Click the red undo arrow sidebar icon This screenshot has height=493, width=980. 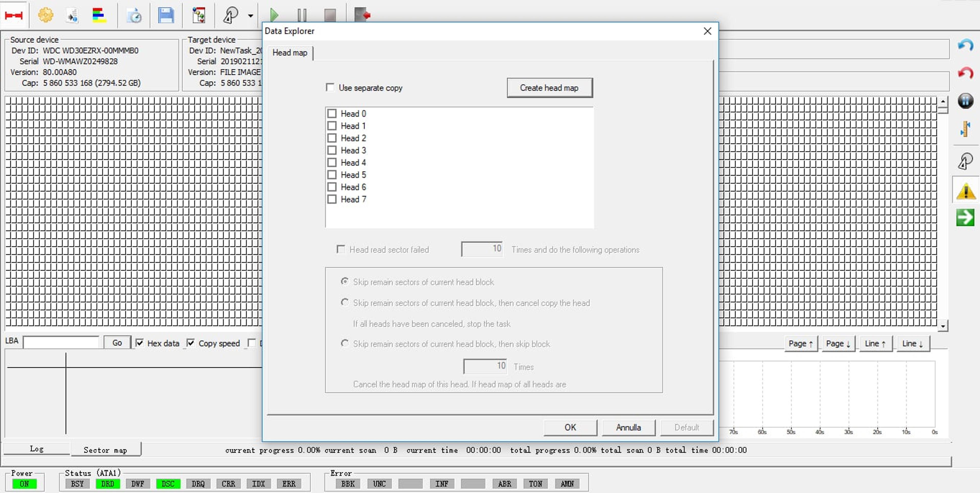(x=965, y=73)
